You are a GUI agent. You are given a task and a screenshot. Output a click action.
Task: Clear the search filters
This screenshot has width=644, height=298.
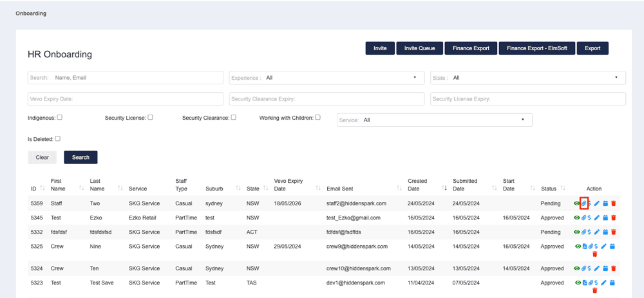[x=43, y=157]
